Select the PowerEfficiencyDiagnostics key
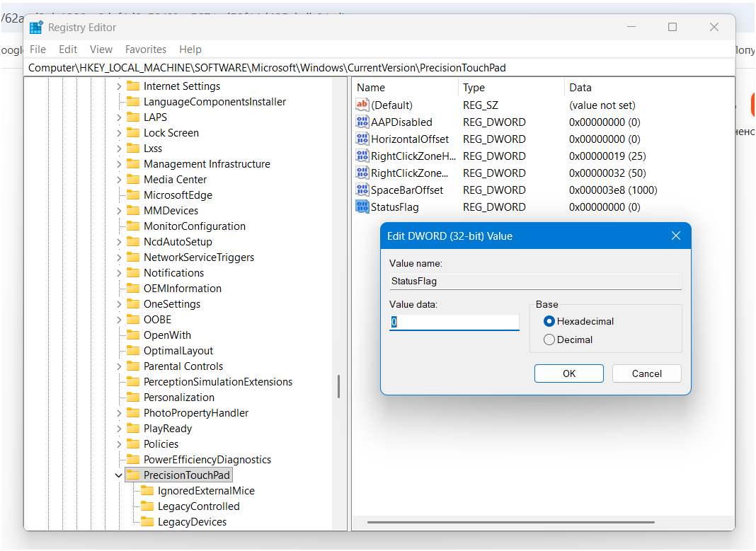This screenshot has height=551, width=756. pos(207,460)
